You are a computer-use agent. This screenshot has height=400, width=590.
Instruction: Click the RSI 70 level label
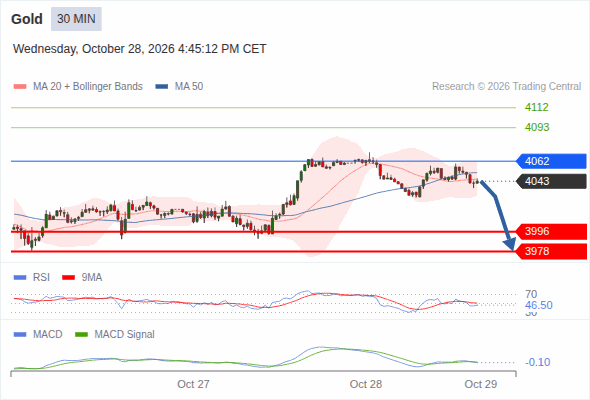click(531, 294)
